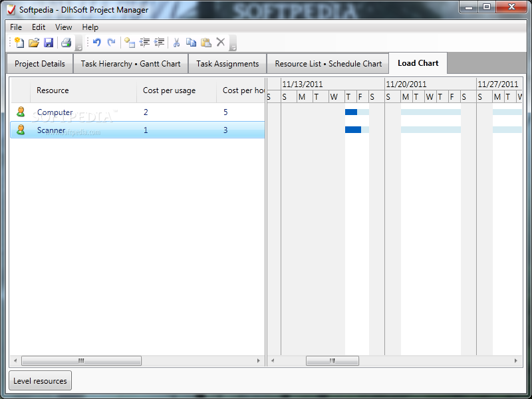Viewport: 532px width, 399px height.
Task: Paste with clipboard icon
Action: point(206,43)
